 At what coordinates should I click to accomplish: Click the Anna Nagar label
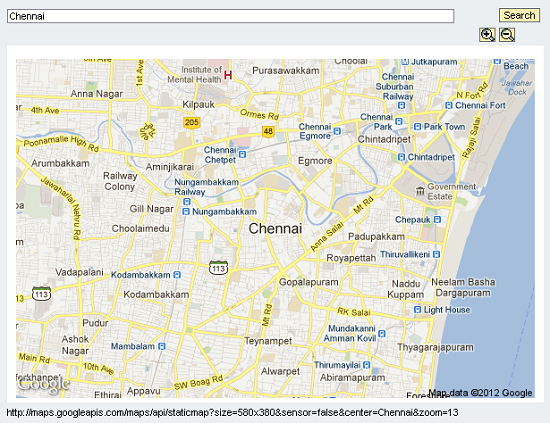[97, 94]
